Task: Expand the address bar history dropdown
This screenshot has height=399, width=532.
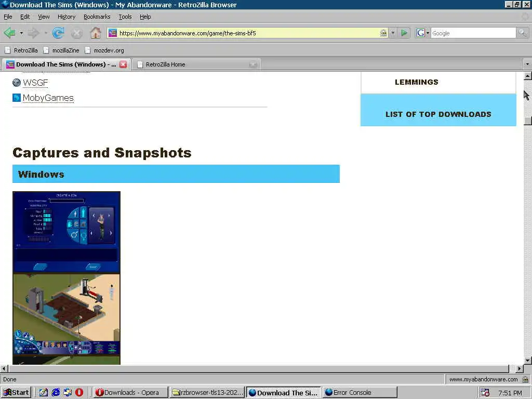Action: point(393,33)
